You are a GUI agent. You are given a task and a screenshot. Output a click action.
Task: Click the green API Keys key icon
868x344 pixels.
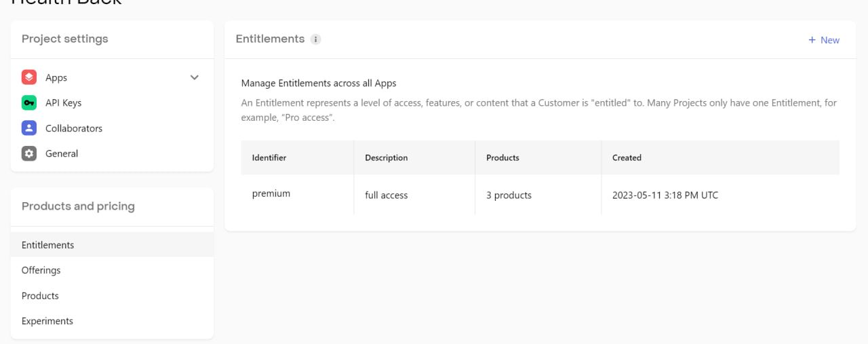coord(29,102)
